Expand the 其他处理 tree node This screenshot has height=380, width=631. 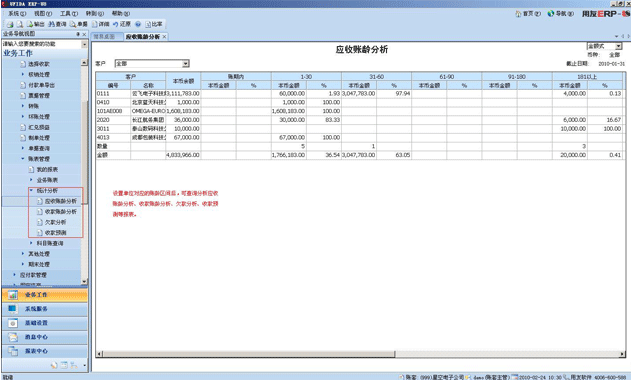coord(23,254)
